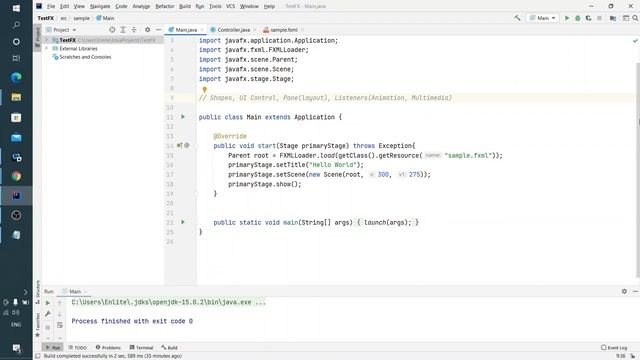
Task: Click the Search Everywhere magnifier icon
Action: click(636, 18)
